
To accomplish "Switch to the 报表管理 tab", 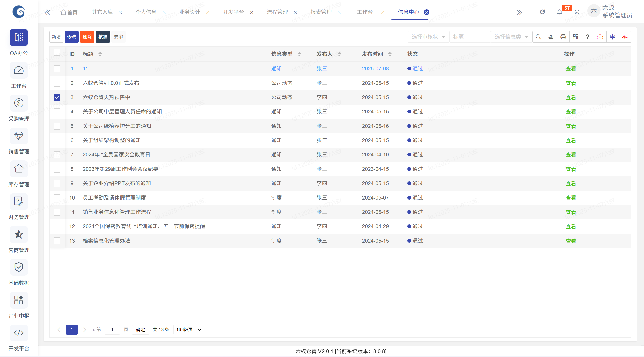I will (321, 12).
